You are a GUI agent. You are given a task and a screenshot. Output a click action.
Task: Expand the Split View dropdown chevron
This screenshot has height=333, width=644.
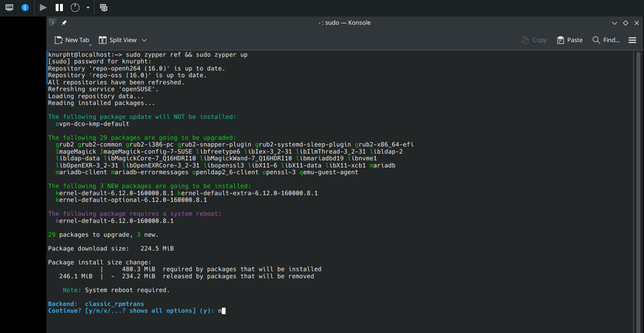point(144,40)
